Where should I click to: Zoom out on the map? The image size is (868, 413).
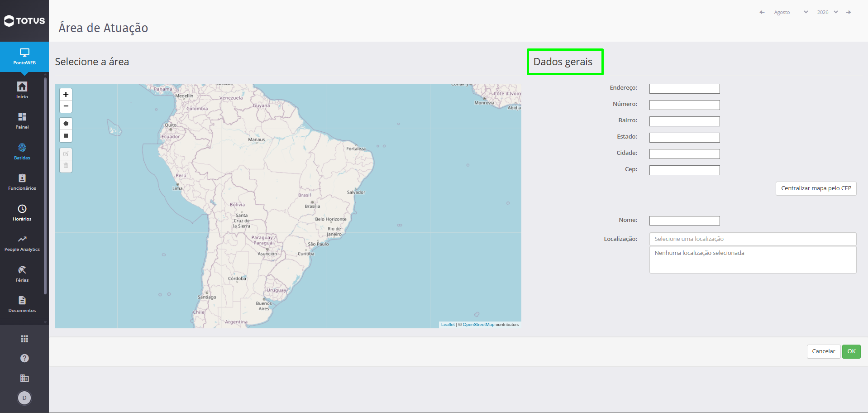(x=66, y=106)
